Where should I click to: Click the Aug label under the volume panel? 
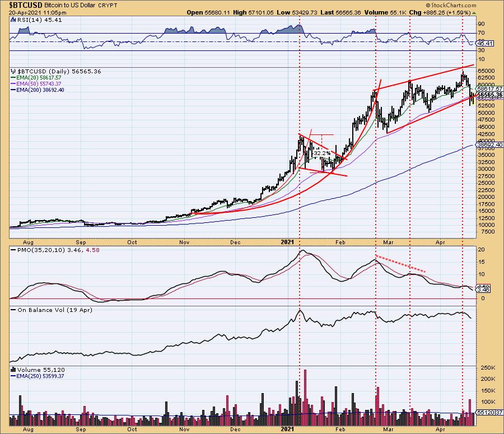[x=28, y=429]
